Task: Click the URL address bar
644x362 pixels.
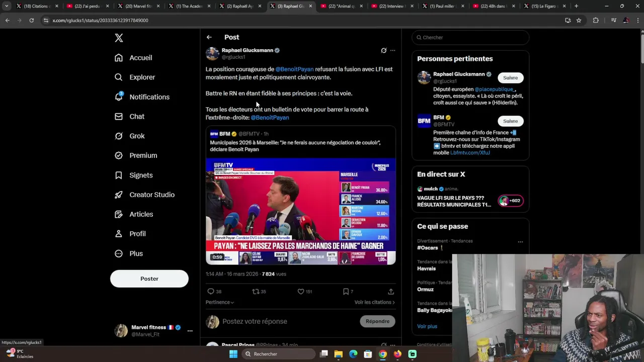Action: tap(302, 21)
